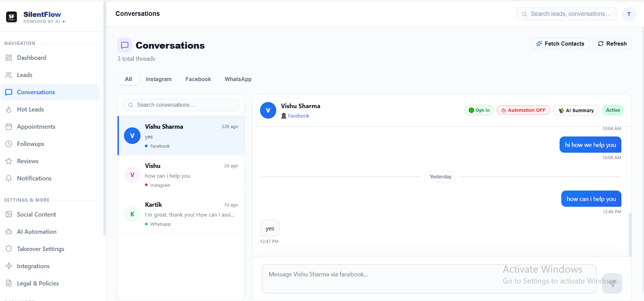This screenshot has width=644, height=301.
Task: Open Hot Leads flame icon item
Action: 50,109
